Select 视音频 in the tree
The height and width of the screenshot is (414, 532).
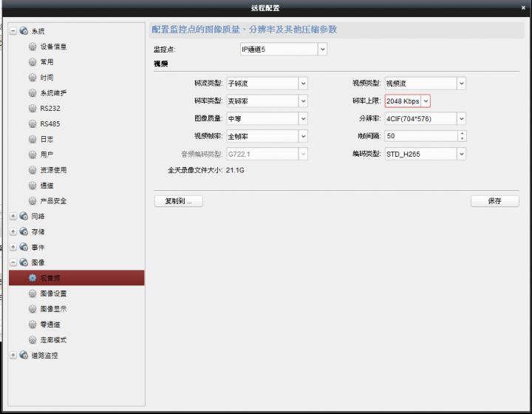coord(76,278)
